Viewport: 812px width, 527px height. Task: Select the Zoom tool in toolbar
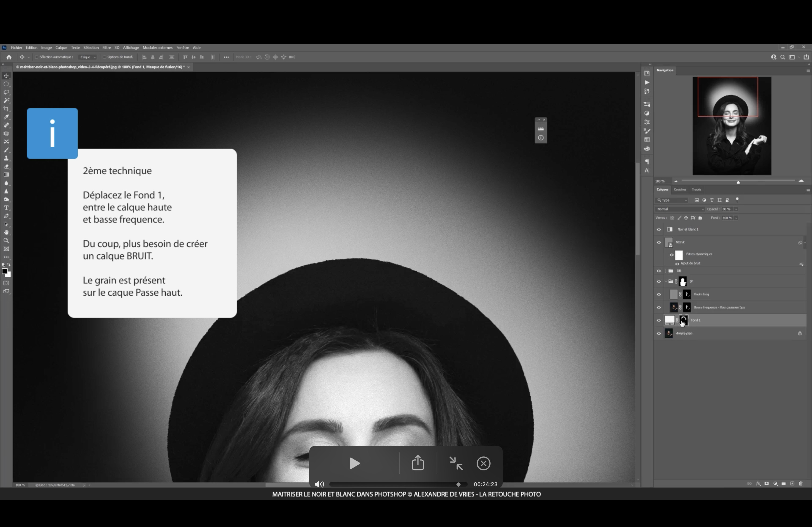point(6,241)
